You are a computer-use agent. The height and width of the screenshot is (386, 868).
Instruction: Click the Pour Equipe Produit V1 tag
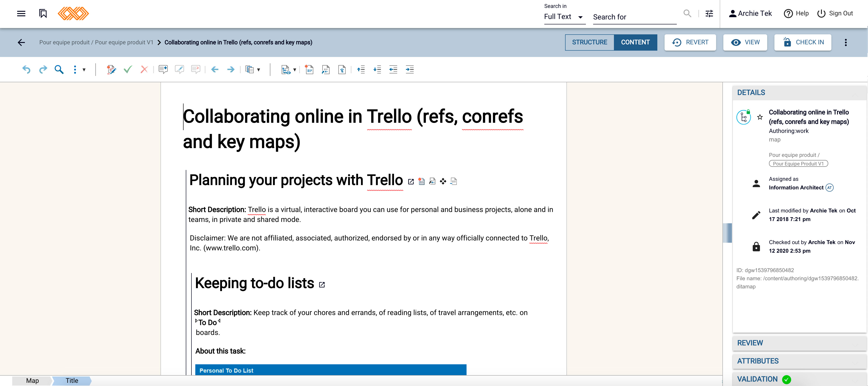point(798,164)
